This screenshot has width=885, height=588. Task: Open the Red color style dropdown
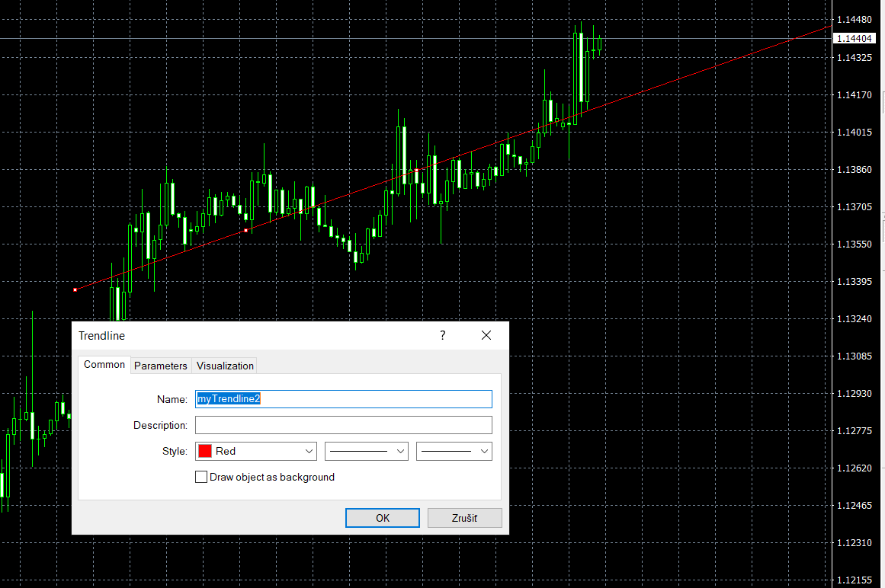(255, 451)
